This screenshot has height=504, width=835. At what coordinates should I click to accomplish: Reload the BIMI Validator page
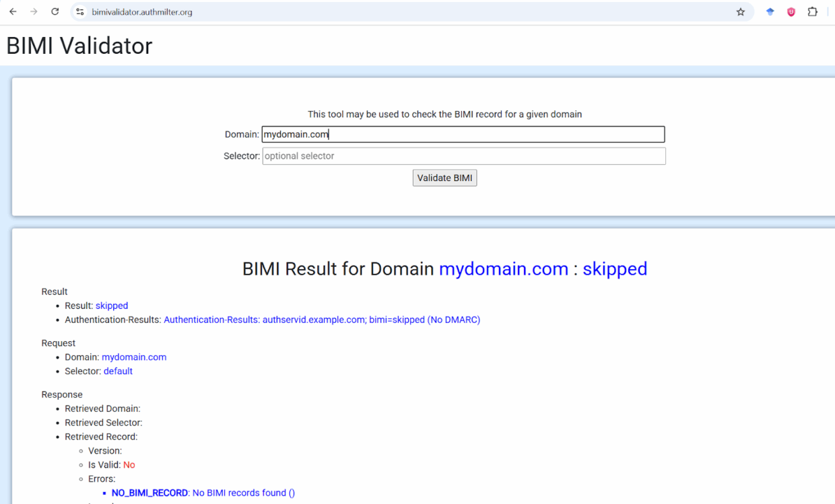(55, 11)
